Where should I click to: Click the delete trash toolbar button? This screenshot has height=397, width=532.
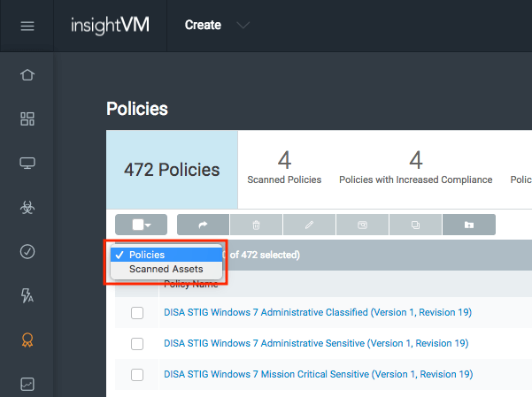coord(257,225)
